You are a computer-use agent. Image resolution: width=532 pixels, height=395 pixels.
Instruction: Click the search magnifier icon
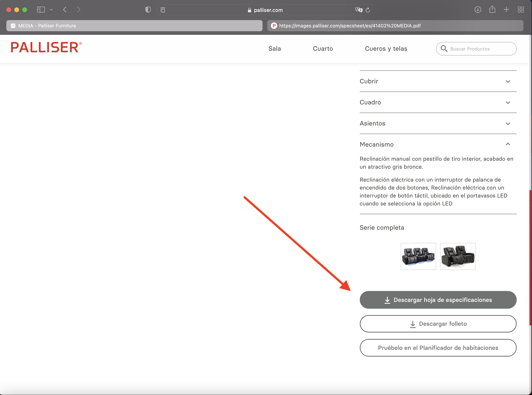tap(444, 49)
